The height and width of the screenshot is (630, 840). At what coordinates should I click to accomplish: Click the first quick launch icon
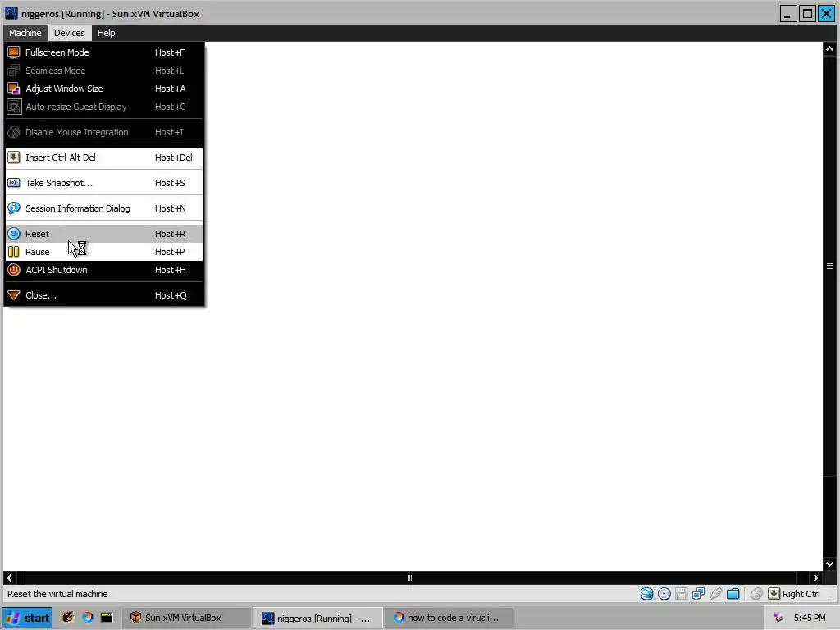67,617
